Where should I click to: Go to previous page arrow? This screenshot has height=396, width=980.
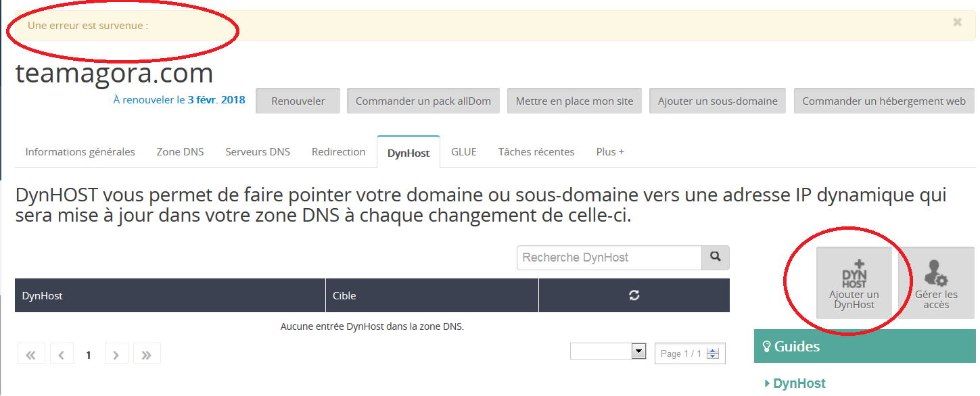click(x=61, y=354)
